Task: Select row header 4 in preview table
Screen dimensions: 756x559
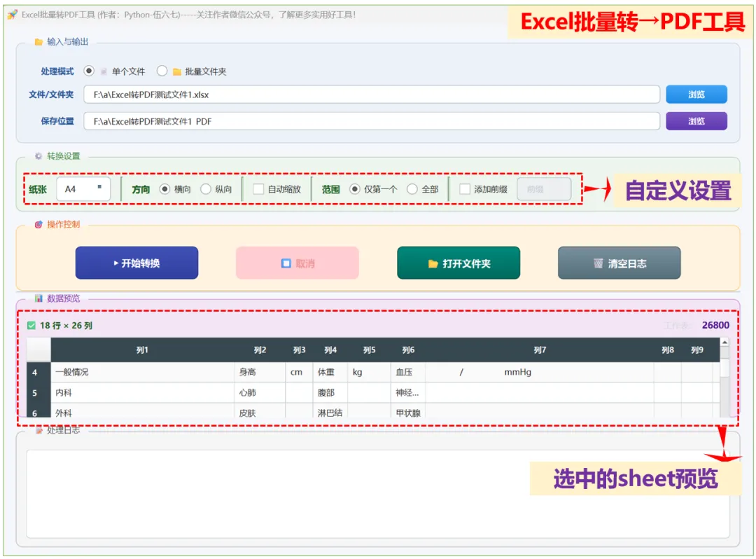Action: [38, 373]
